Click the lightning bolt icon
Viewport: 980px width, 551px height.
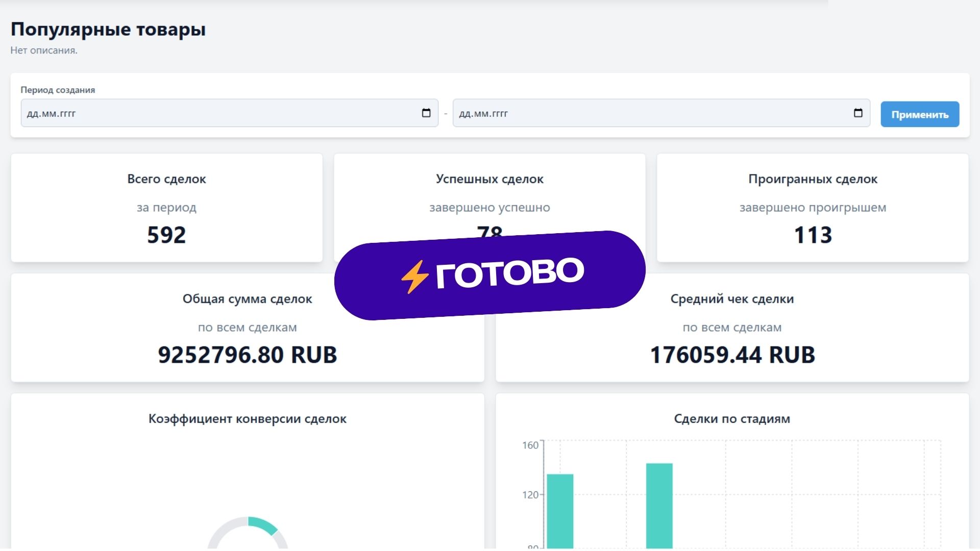[414, 277]
